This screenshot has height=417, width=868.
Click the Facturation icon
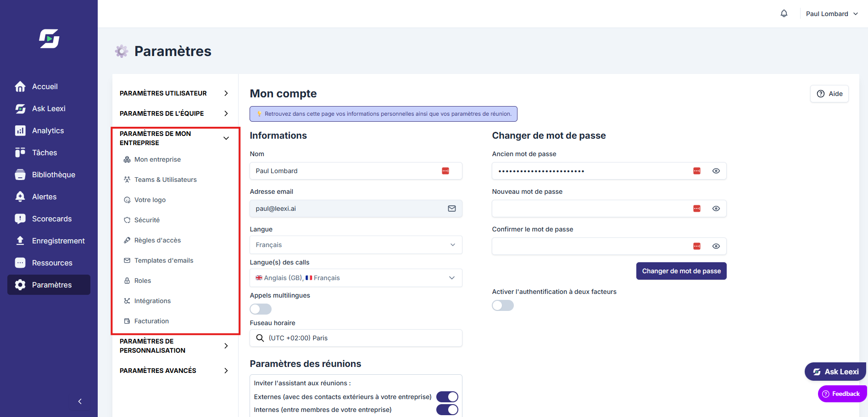[x=127, y=321]
